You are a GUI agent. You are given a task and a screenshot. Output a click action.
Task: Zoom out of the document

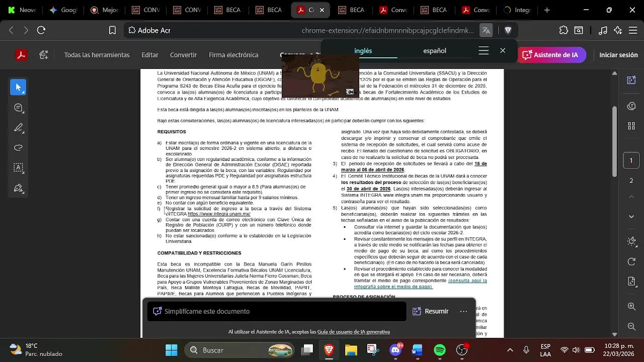tap(631, 327)
